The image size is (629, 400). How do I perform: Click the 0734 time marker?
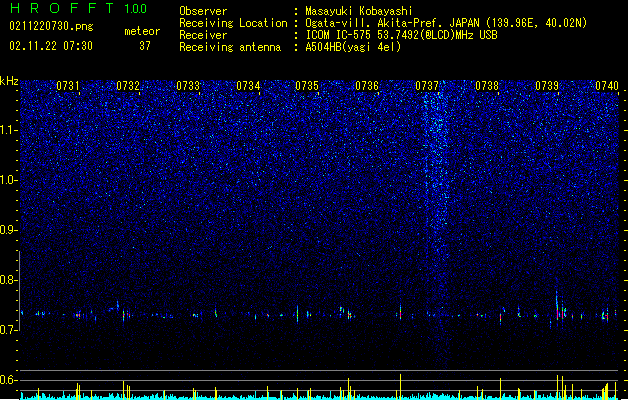pyautogui.click(x=248, y=86)
